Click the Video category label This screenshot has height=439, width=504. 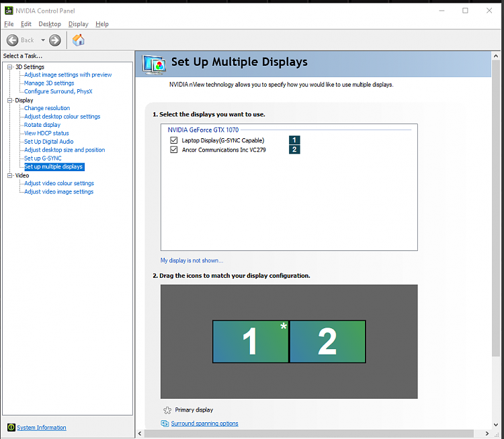click(22, 175)
